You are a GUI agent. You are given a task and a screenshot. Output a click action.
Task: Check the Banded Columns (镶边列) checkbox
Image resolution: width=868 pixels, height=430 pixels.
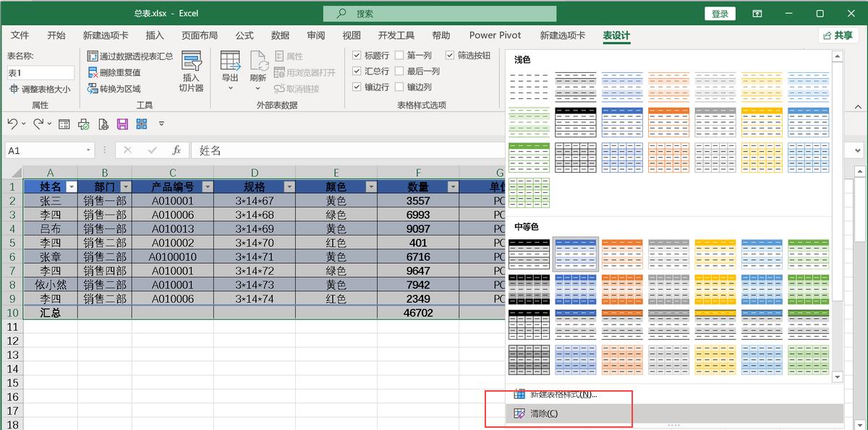click(399, 87)
